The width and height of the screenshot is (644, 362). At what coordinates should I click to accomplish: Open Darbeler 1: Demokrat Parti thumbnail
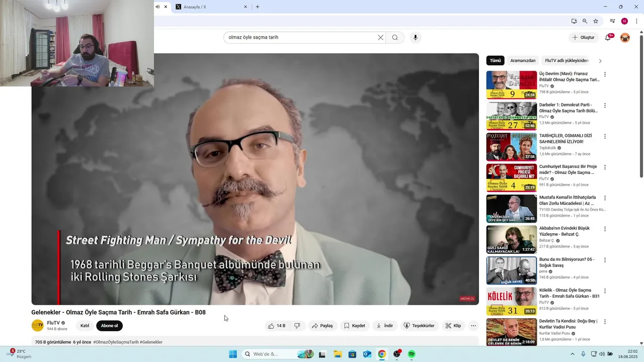tap(512, 116)
